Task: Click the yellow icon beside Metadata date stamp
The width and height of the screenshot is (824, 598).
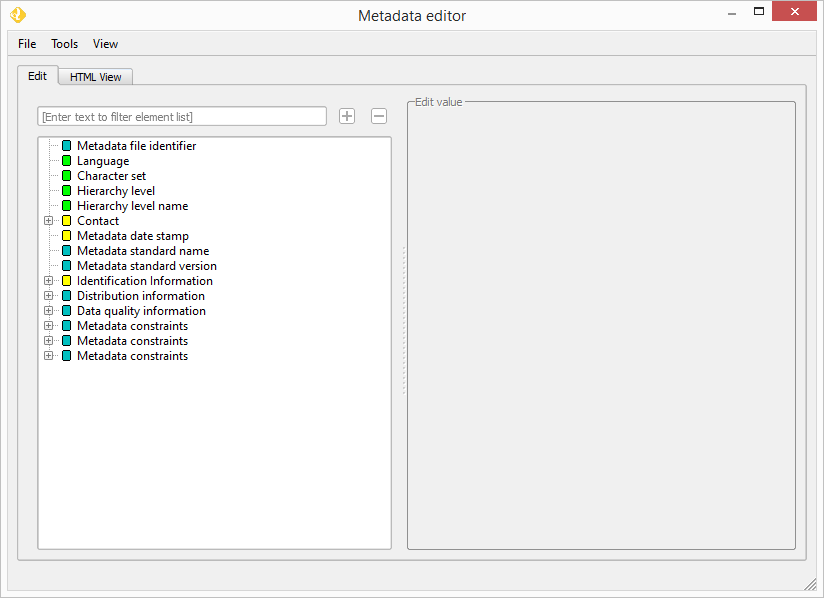Action: coord(66,235)
